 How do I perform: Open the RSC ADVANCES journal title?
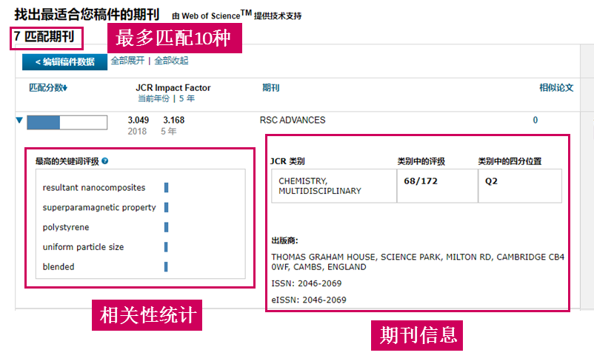click(293, 121)
